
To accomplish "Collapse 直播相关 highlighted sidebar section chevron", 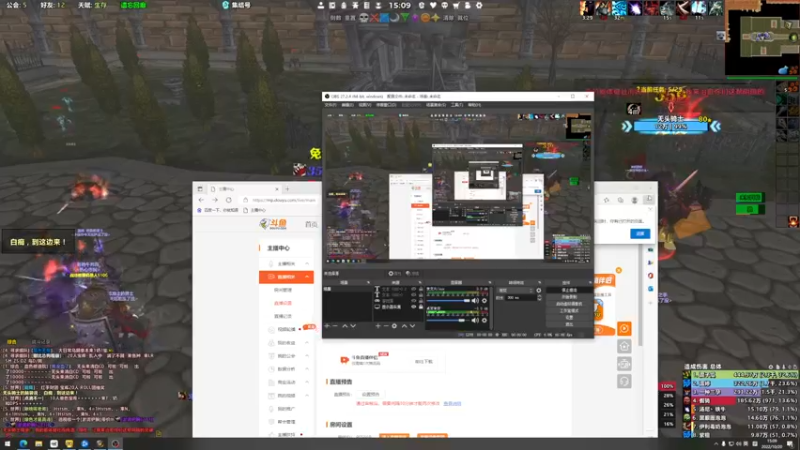I will point(307,277).
